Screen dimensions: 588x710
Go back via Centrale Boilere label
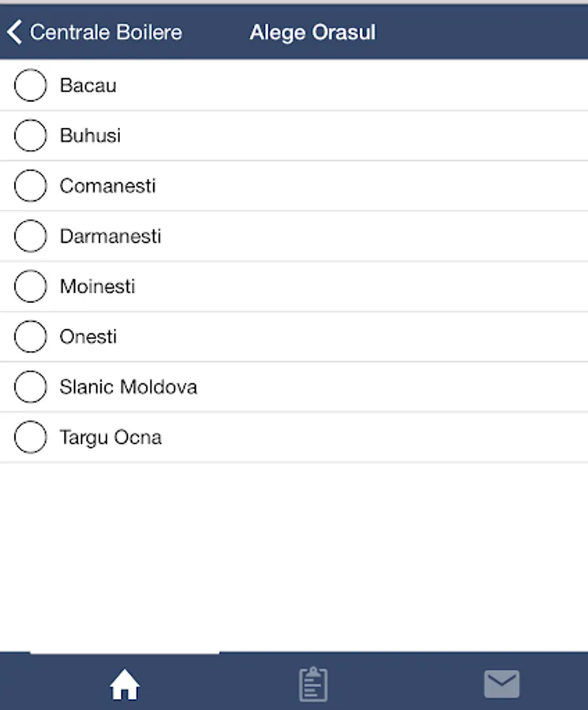point(106,32)
